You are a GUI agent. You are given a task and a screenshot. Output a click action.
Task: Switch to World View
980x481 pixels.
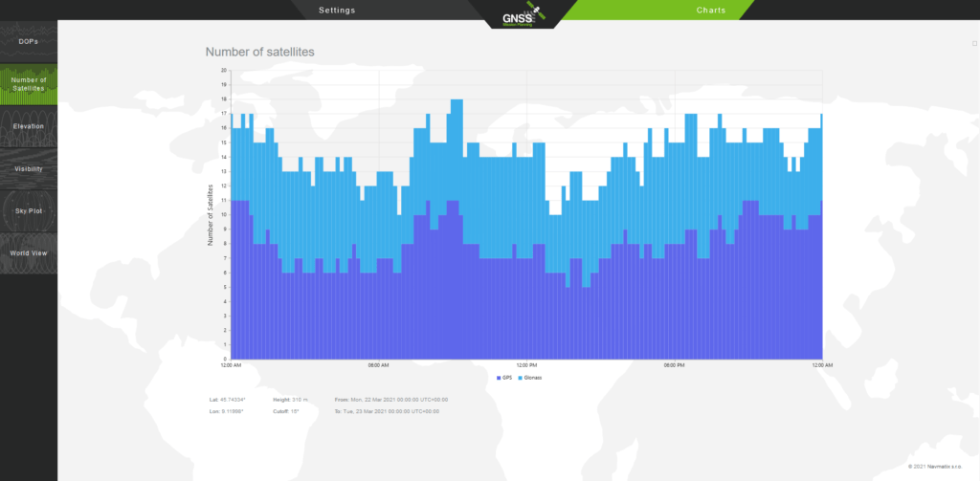point(29,253)
